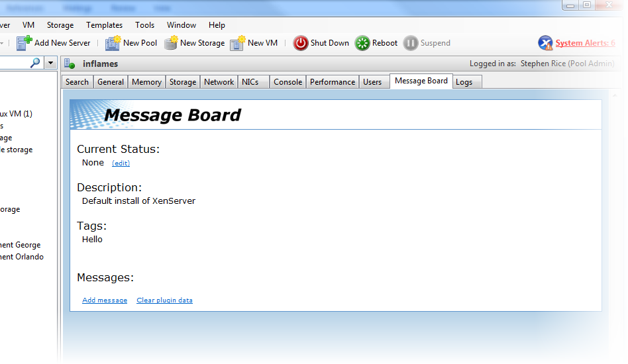Open the search options dropdown arrow
The height and width of the screenshot is (364, 628).
point(50,63)
